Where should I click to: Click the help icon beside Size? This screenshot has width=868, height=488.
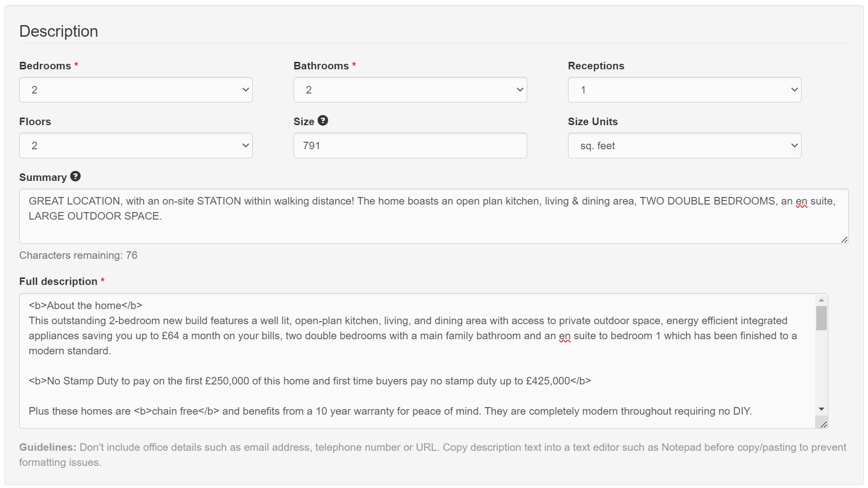[324, 121]
